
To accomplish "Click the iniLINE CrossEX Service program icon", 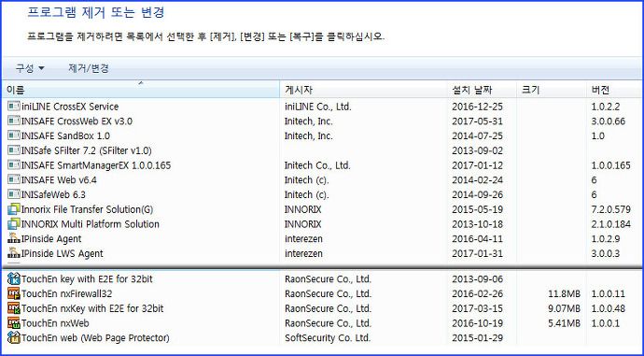I will (14, 107).
